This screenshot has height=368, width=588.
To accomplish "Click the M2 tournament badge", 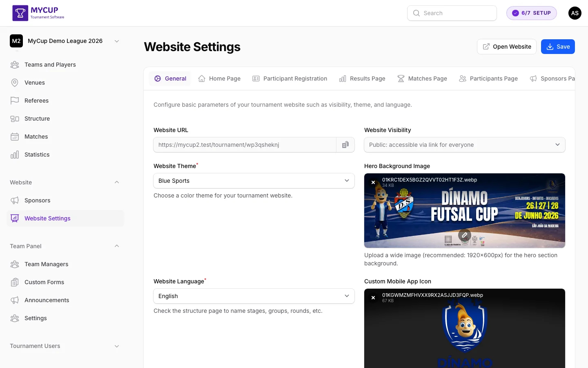I will point(16,41).
